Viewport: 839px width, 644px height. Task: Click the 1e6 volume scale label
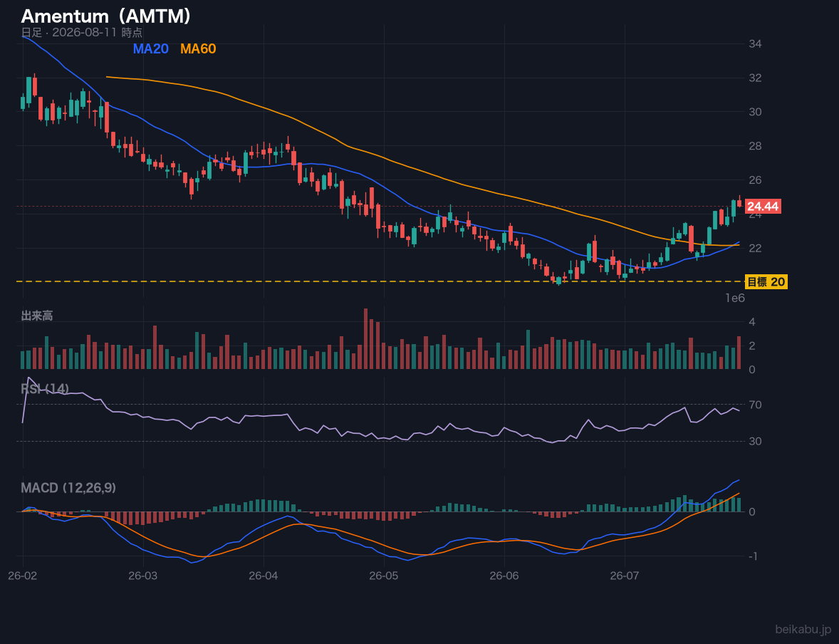pos(735,298)
